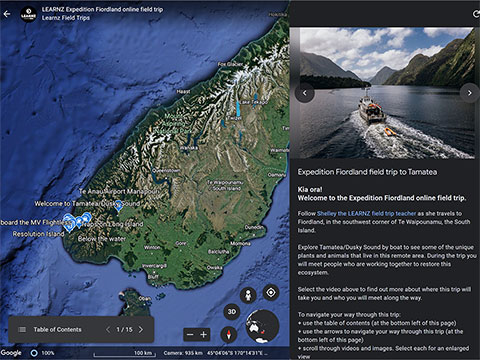Open the Table of Contents menu icon
The height and width of the screenshot is (360, 480).
tap(22, 329)
